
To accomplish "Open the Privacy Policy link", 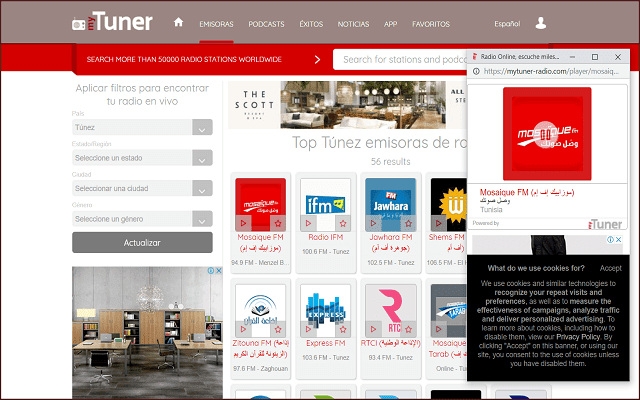I will 579,338.
